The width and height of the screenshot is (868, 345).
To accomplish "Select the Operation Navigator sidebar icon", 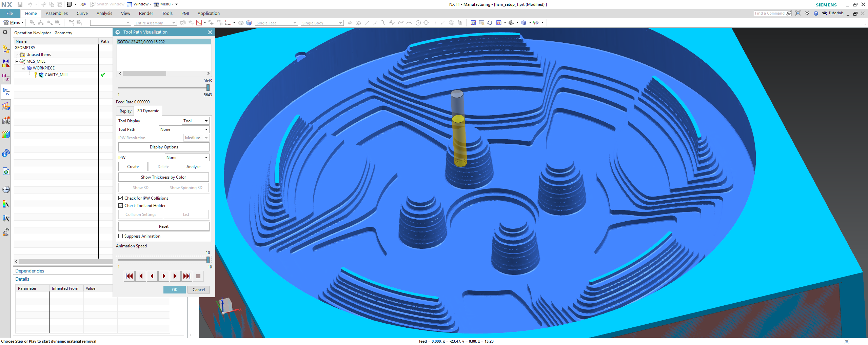I will point(6,92).
